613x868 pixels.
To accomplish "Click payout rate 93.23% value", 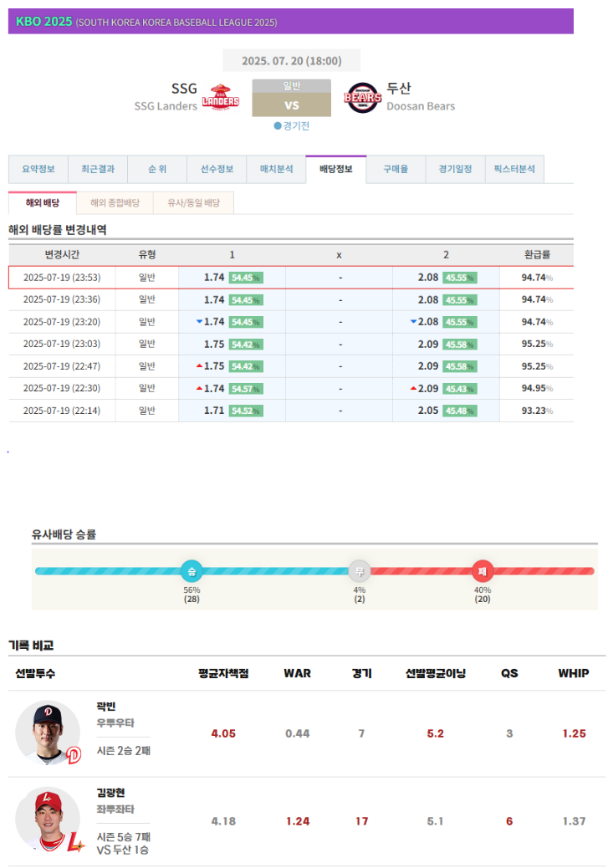I will click(x=537, y=411).
